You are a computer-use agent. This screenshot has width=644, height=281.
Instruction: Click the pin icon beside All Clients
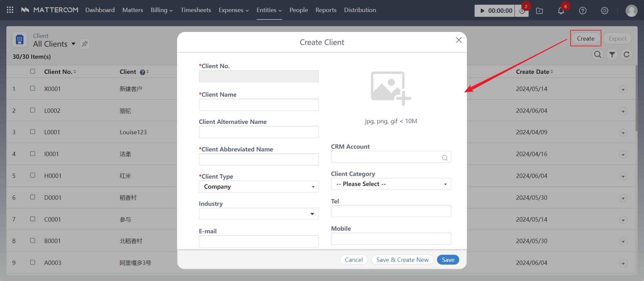(85, 44)
